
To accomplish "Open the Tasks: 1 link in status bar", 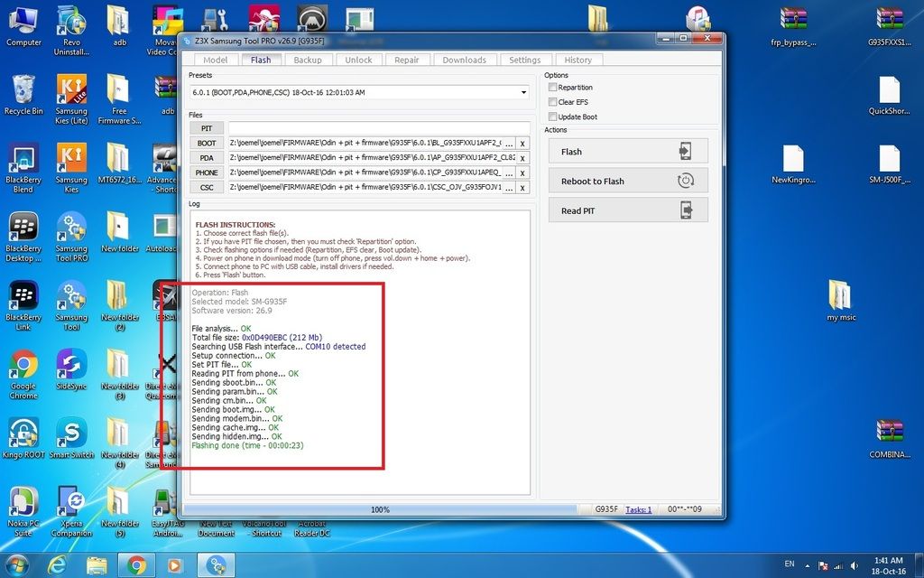I will pos(638,509).
